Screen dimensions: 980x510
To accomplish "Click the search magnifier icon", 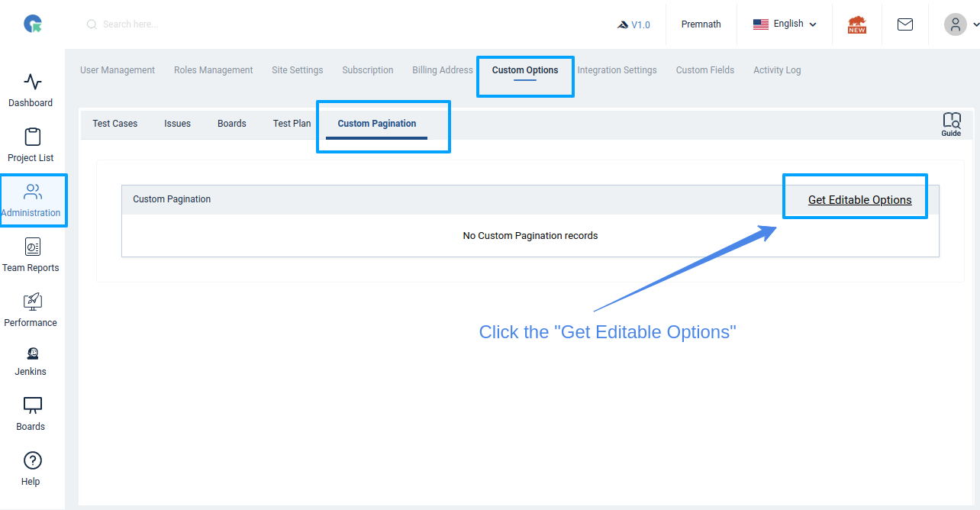I will (92, 24).
